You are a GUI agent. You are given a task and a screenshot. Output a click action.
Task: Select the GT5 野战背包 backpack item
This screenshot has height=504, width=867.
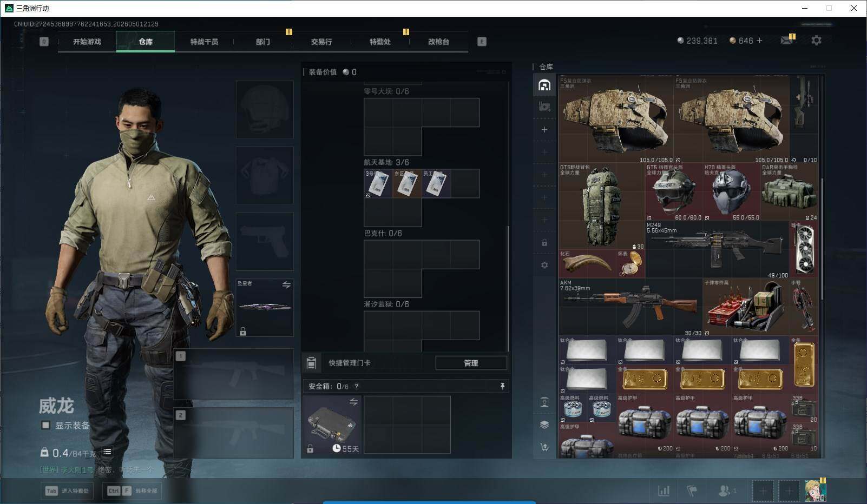[602, 207]
